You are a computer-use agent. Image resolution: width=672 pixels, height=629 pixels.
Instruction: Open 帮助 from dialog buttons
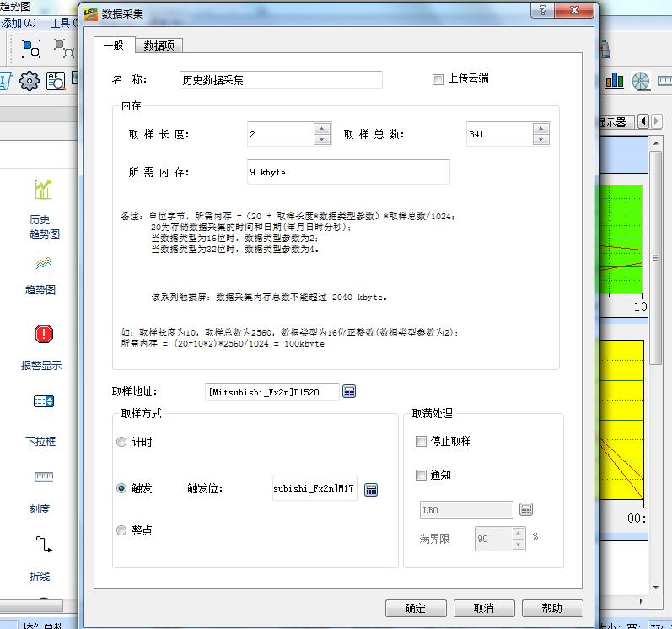(552, 608)
